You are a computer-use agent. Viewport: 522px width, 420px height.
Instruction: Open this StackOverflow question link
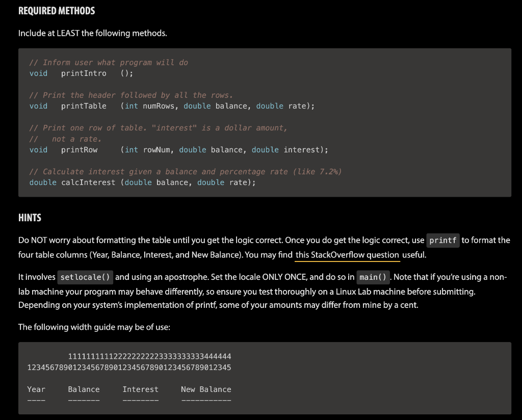point(347,255)
